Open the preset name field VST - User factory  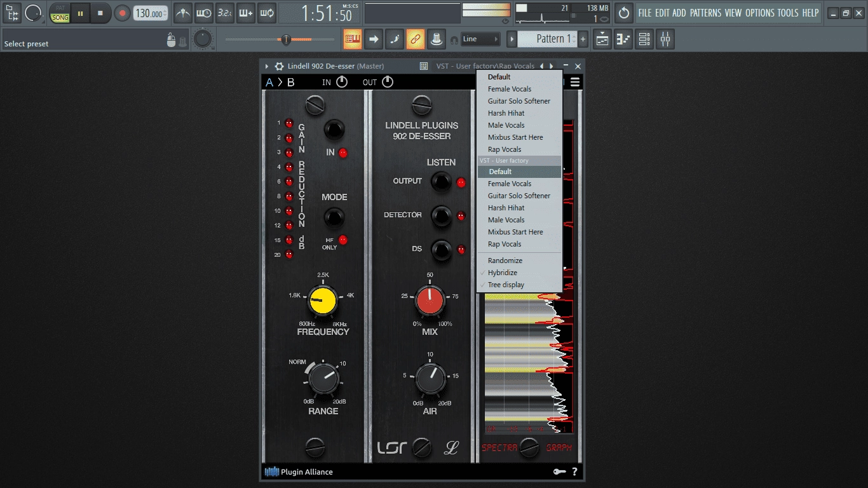tap(485, 66)
